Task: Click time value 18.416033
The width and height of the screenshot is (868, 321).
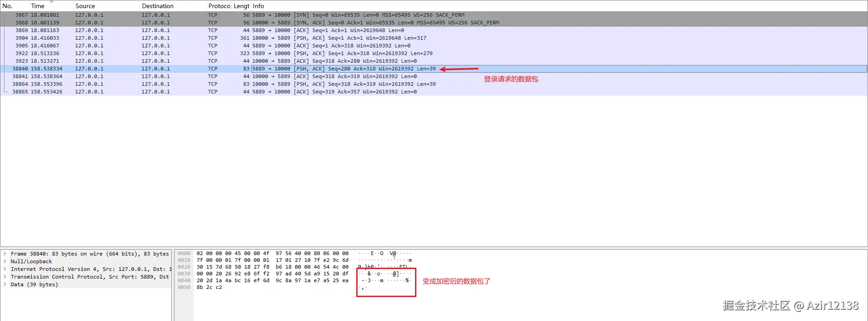Action: (45, 38)
